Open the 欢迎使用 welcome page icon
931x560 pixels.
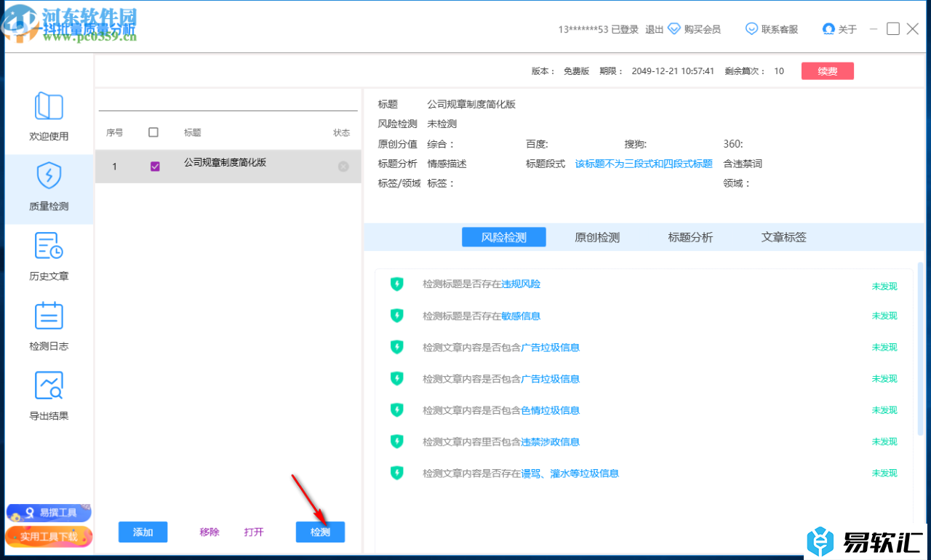[x=49, y=107]
